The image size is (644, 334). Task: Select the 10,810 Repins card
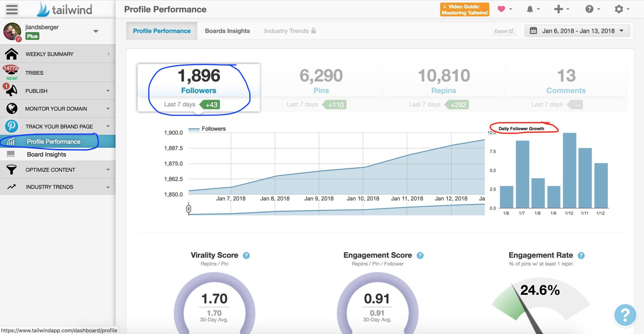click(x=444, y=88)
